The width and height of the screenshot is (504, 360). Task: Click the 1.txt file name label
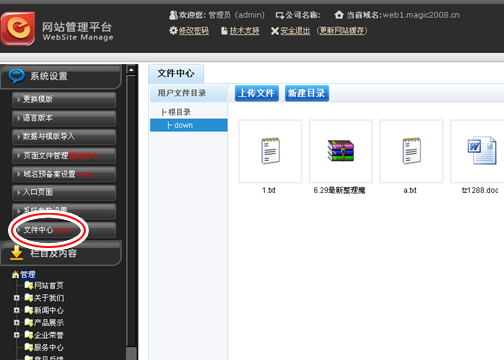click(269, 190)
